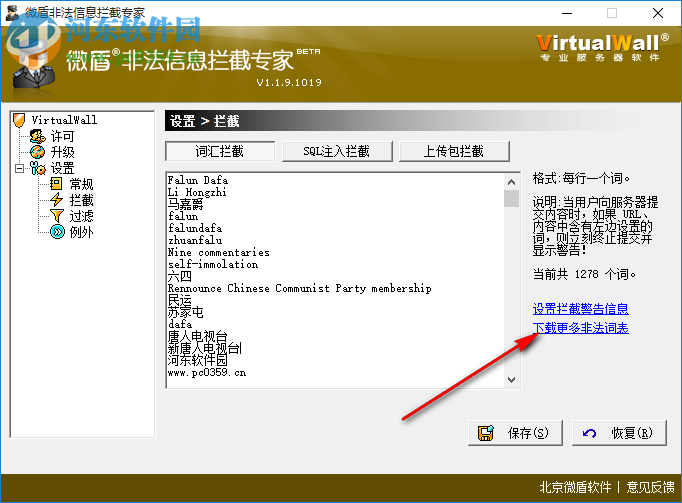Click the 'Li Hongzhi' line in list
682x503 pixels.
click(197, 192)
